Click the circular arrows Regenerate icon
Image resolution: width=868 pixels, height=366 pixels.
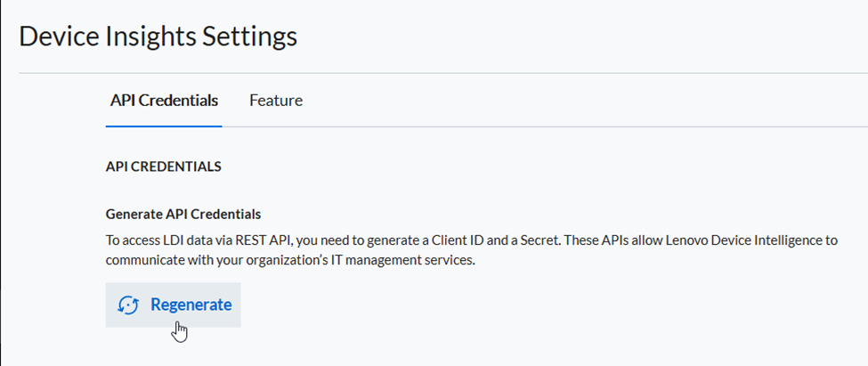click(128, 305)
